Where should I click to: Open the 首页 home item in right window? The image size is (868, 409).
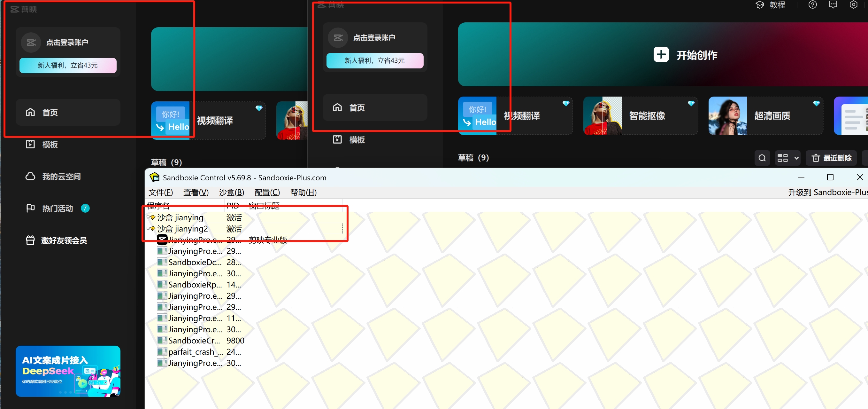pos(375,107)
